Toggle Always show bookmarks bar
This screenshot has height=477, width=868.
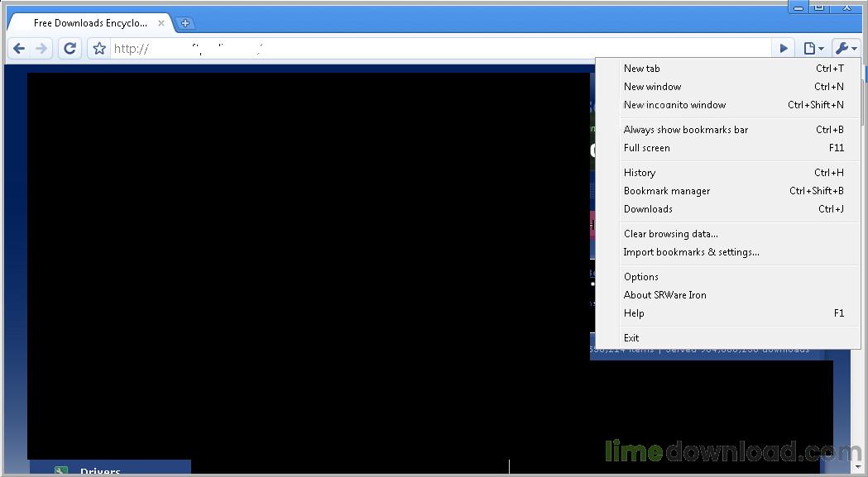coord(686,130)
